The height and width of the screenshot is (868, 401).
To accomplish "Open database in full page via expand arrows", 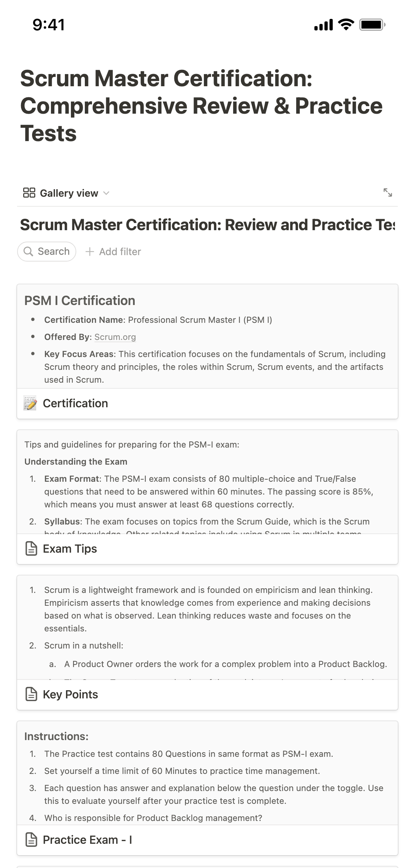I will coord(387,192).
